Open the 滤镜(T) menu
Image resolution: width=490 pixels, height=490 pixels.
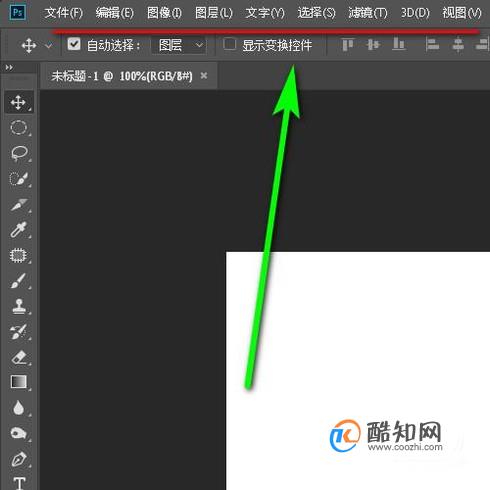click(368, 13)
